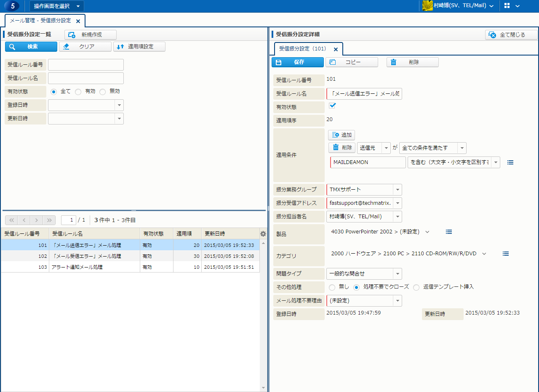
Task: Open list icon next to 製品 field
Action: 449,232
